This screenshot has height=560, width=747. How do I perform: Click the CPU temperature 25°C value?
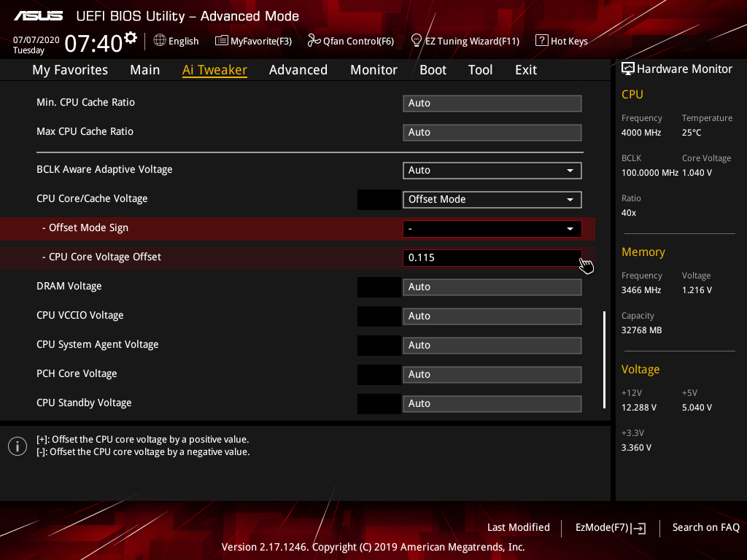tap(692, 133)
